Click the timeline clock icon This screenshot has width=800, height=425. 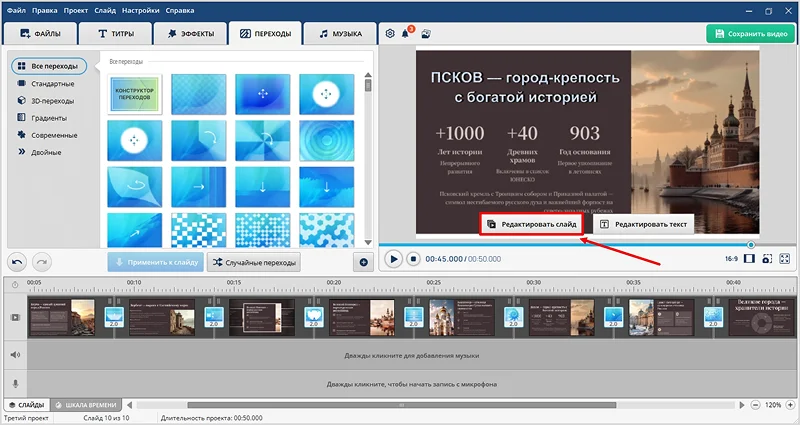(15, 285)
